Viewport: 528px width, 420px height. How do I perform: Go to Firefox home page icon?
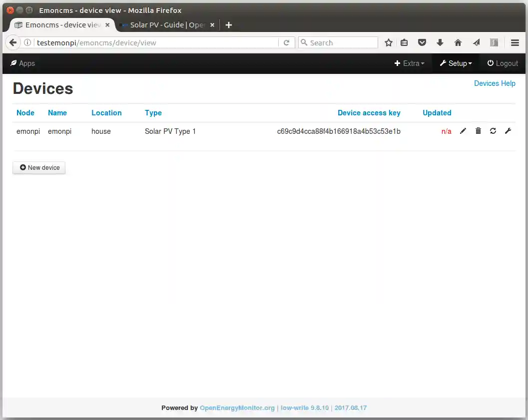point(458,43)
